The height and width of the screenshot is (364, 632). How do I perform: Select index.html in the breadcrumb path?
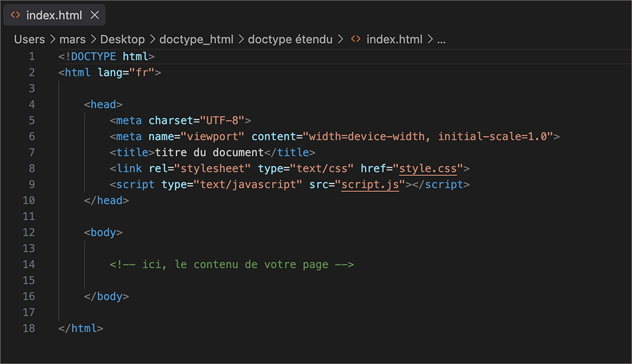(x=394, y=39)
